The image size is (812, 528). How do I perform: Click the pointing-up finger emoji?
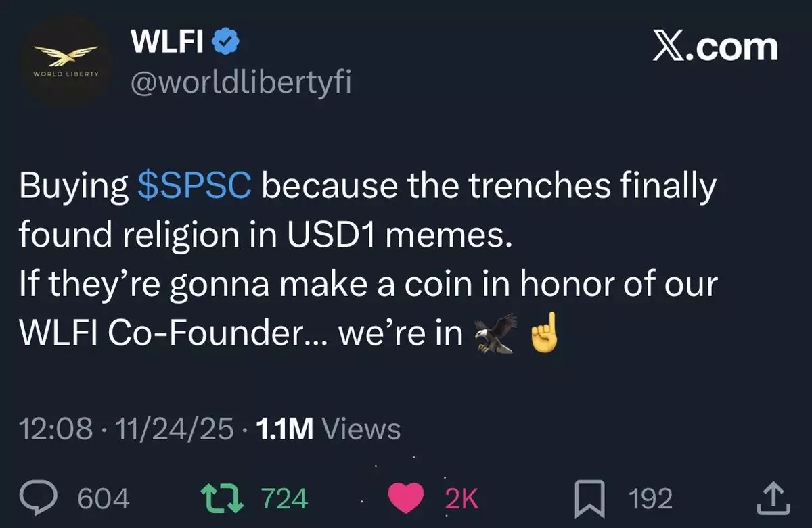point(544,333)
